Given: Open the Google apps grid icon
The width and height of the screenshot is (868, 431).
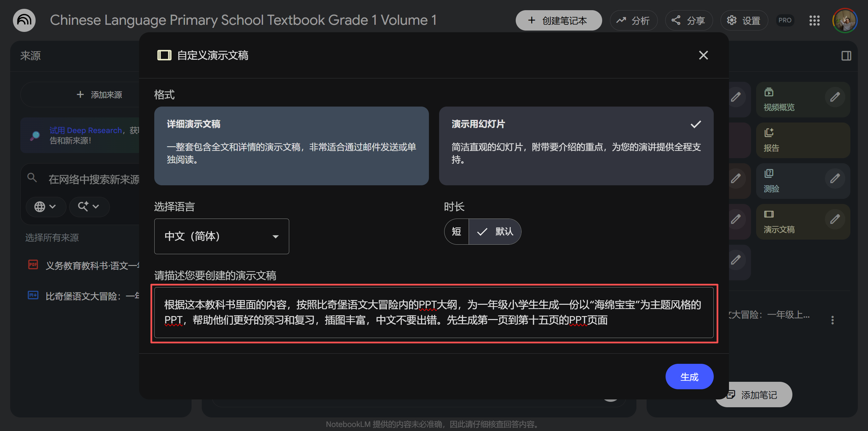Looking at the screenshot, I should click(814, 20).
